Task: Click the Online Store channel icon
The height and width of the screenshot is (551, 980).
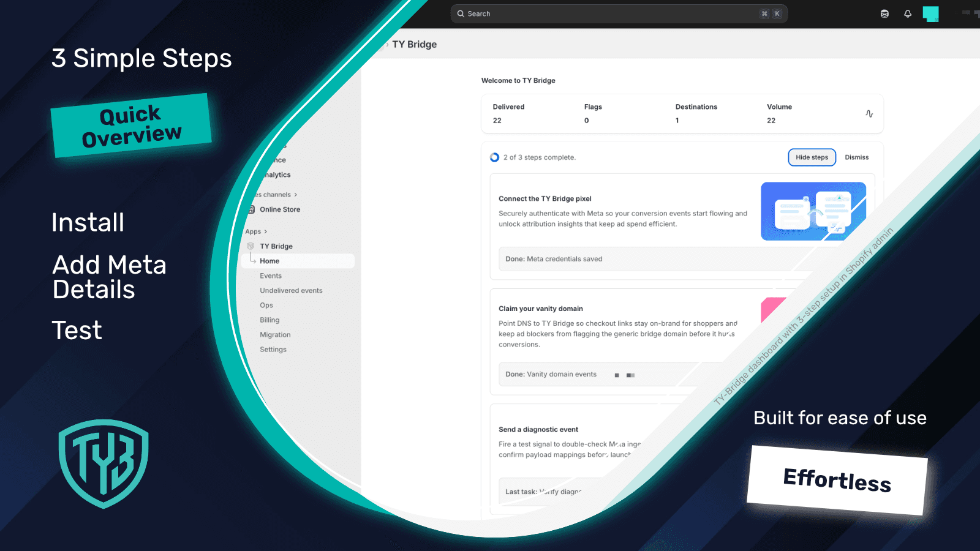Action: pyautogui.click(x=251, y=209)
